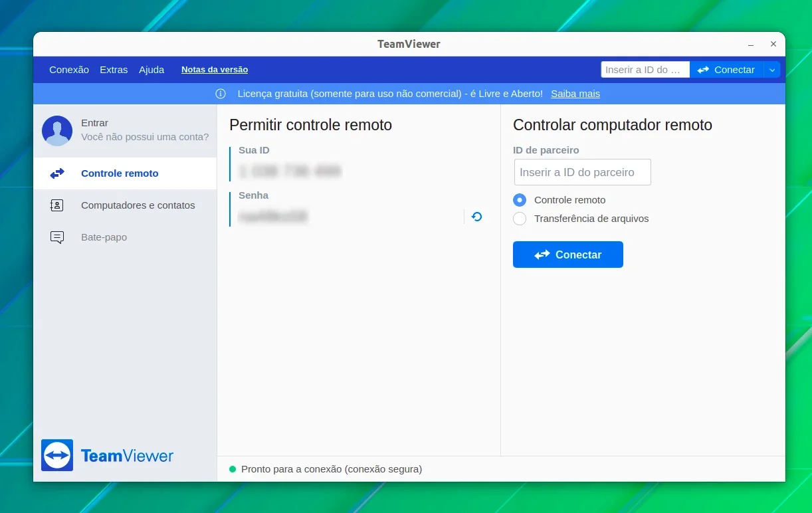Close the TeamViewer window
The image size is (812, 513).
click(773, 44)
